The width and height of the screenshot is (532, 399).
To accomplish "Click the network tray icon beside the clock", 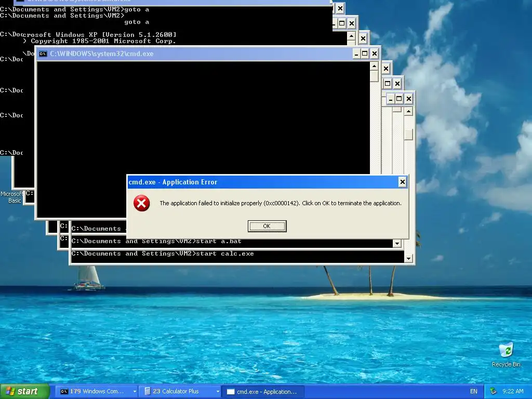I will pos(494,392).
